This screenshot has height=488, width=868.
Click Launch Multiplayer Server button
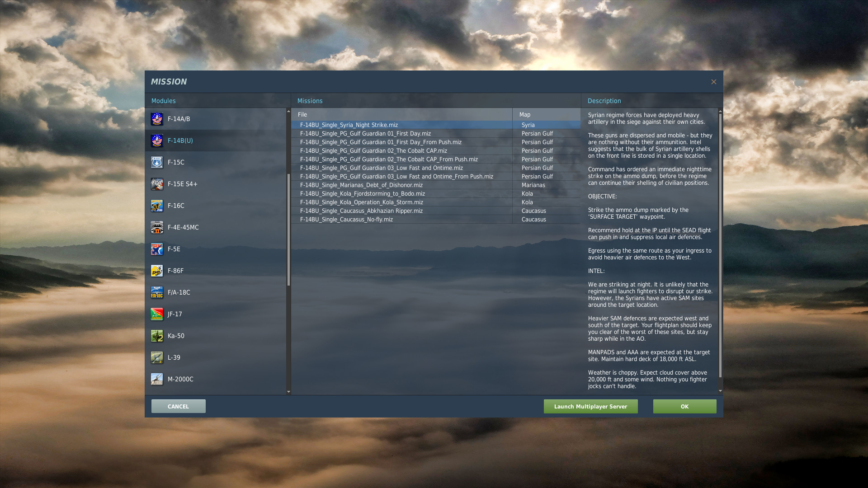(590, 406)
